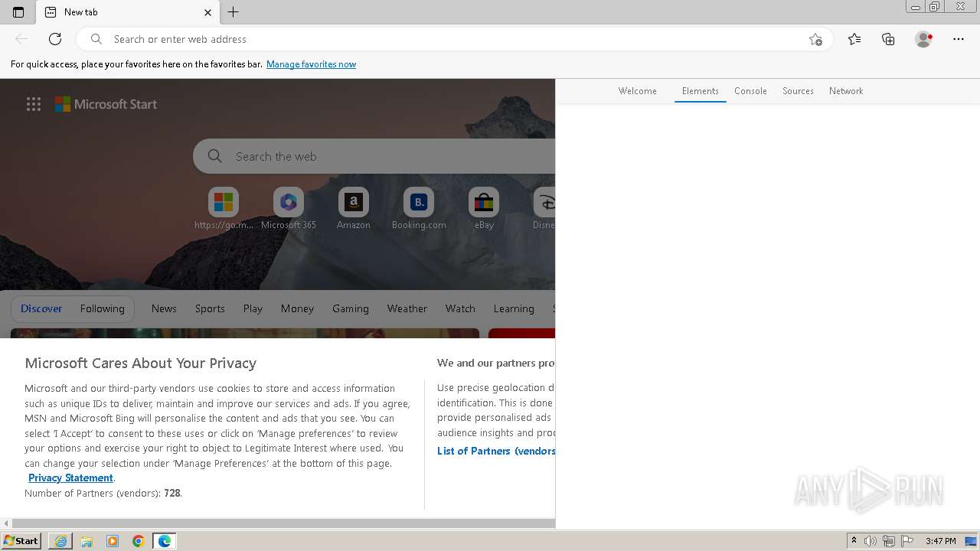Click the horizontal scrollbar left arrow

pyautogui.click(x=6, y=523)
